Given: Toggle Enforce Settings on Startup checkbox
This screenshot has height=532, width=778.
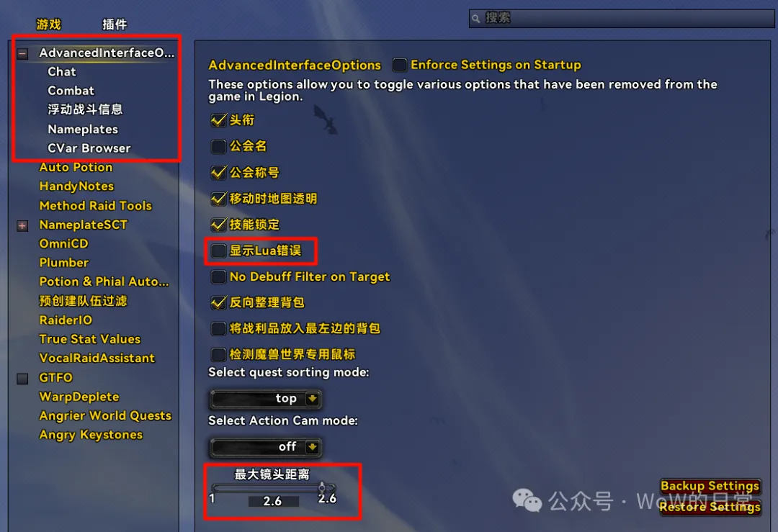Looking at the screenshot, I should [399, 65].
